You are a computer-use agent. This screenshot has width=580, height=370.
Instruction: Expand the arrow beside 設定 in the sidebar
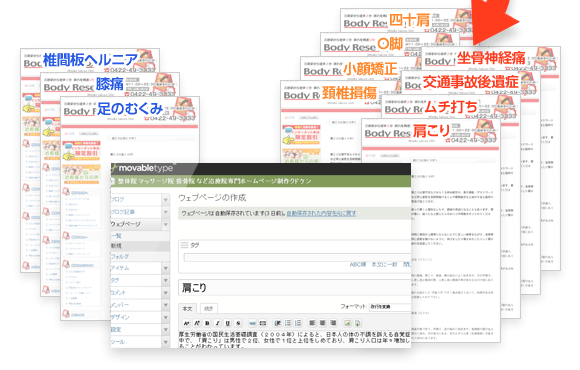tap(166, 330)
